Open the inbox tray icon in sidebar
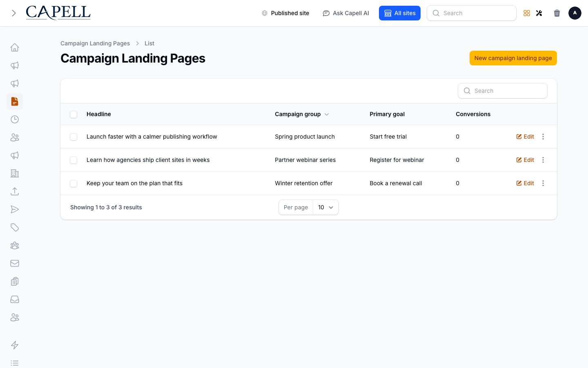This screenshot has height=368, width=588. tap(15, 299)
